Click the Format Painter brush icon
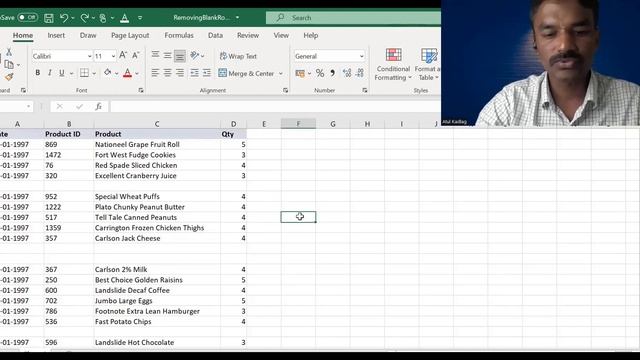 pyautogui.click(x=9, y=77)
